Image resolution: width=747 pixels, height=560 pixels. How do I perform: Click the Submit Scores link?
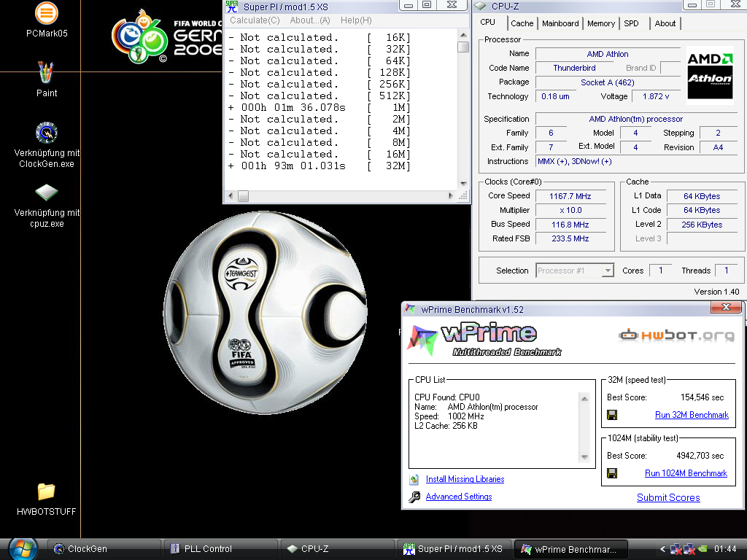click(668, 497)
